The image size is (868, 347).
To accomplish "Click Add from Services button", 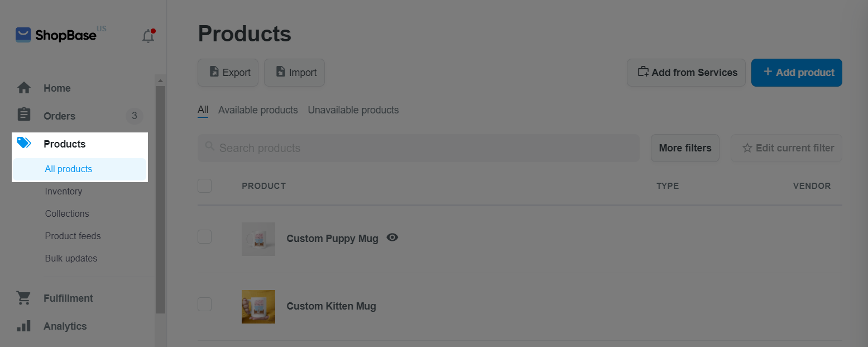I will tap(686, 73).
